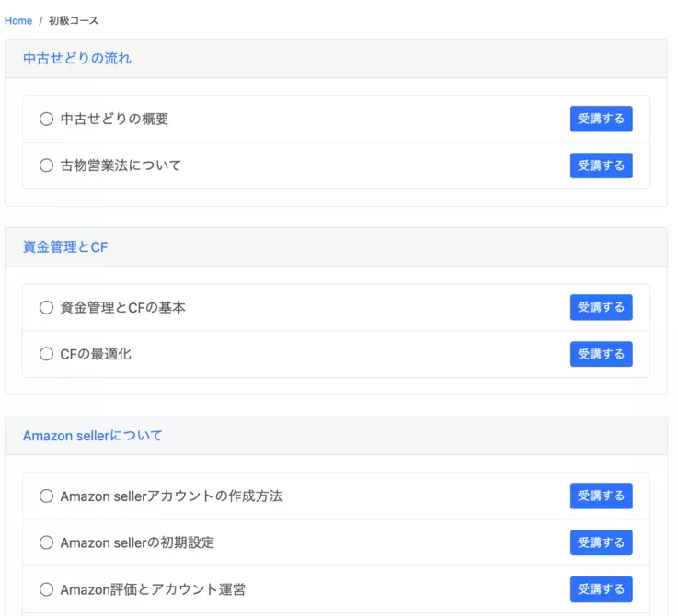
Task: Toggle the circle beside Amazon評価とアカウント運営
Action: pyautogui.click(x=46, y=589)
